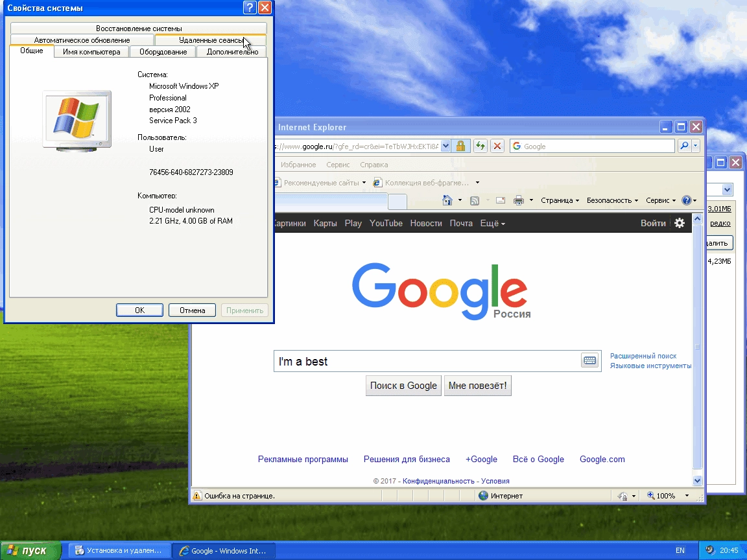Click Языковые инструменты link
Screen dimensions: 747x560
coord(650,366)
